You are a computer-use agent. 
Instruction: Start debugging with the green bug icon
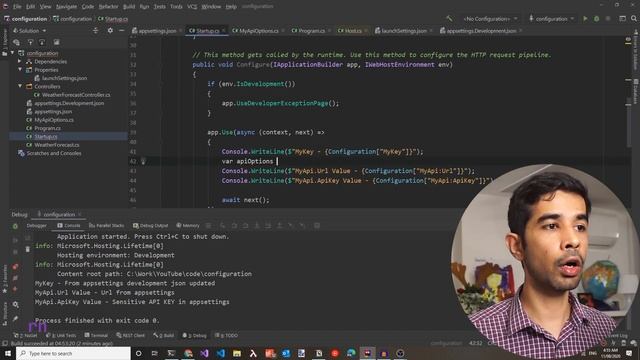point(596,18)
